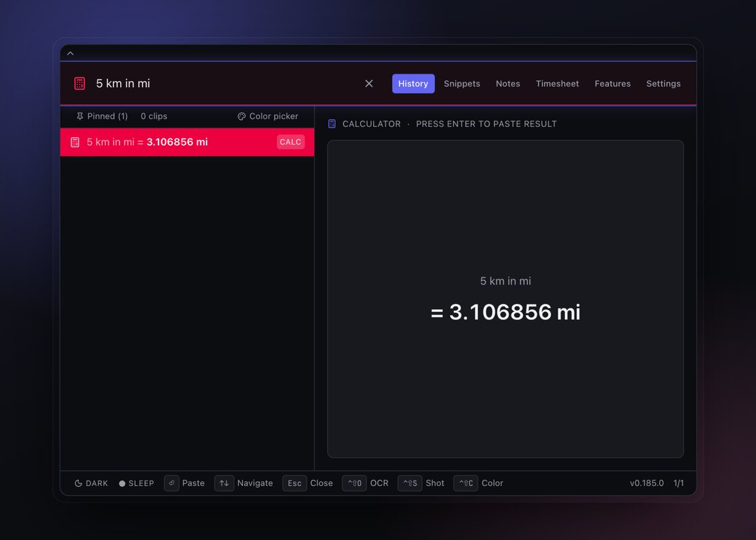Click the Paste label in the footer
The image size is (756, 540).
click(193, 483)
